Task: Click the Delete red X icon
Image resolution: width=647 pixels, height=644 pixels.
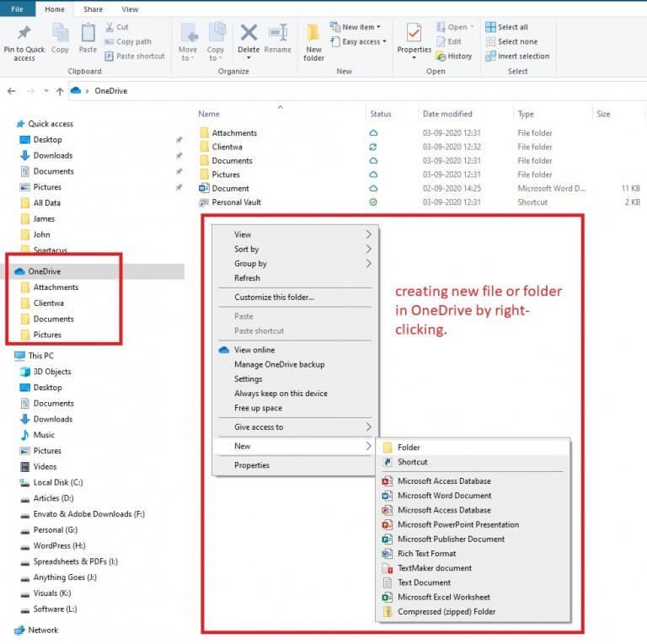Action: (249, 33)
